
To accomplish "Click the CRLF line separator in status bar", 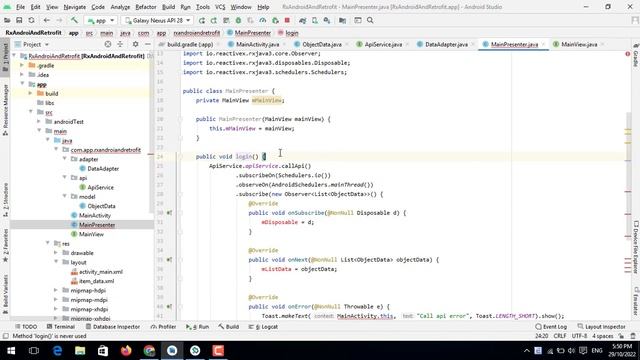I will point(560,336).
